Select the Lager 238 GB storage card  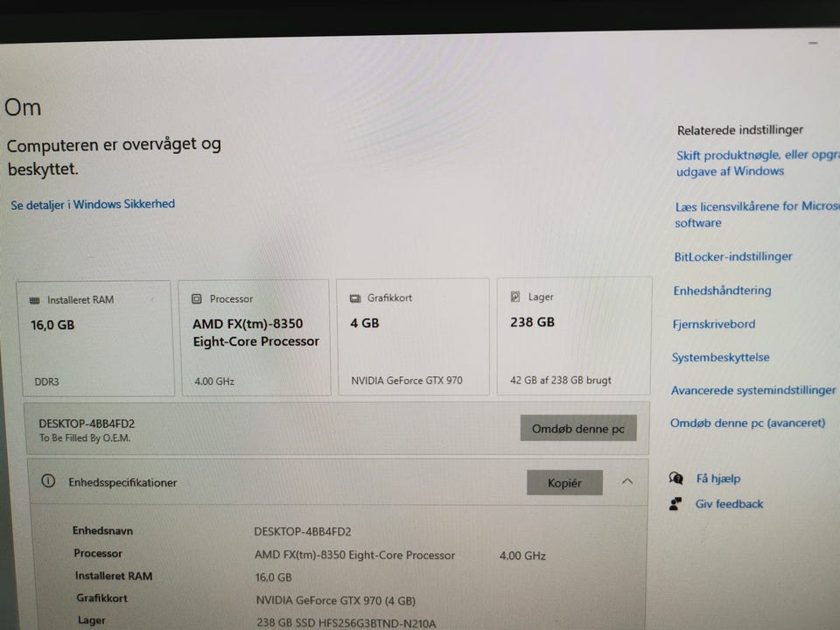574,336
